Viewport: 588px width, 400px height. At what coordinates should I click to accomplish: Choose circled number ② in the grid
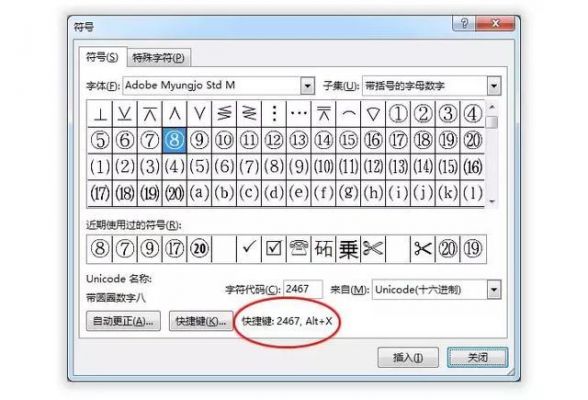423,114
